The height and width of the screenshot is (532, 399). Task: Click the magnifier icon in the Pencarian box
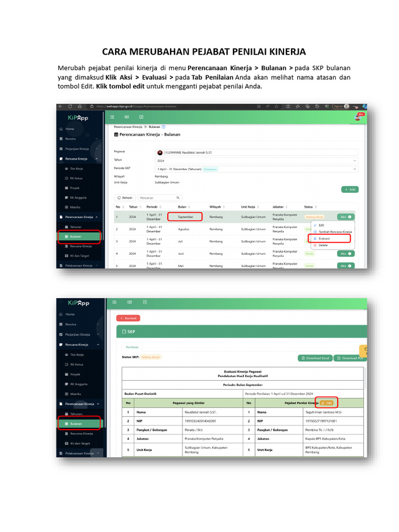point(178,197)
